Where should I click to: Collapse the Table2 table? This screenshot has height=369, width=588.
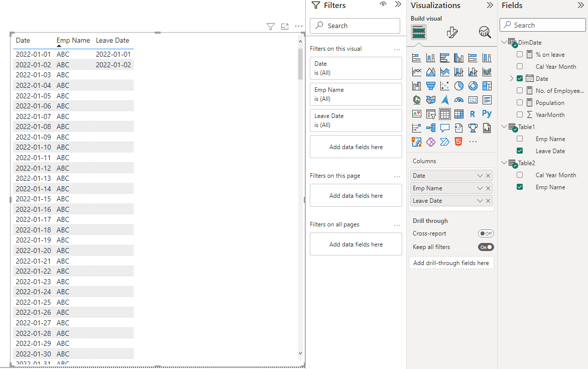click(x=504, y=163)
